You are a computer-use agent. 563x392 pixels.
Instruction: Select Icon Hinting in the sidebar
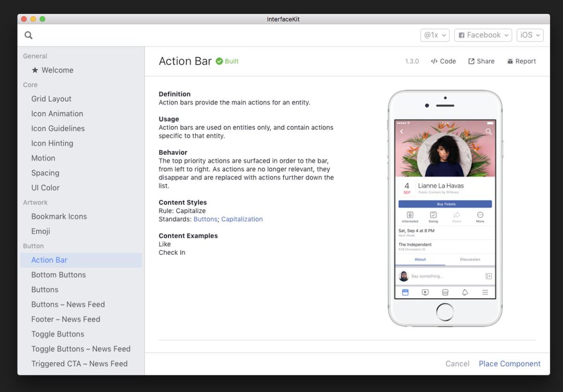(x=52, y=143)
